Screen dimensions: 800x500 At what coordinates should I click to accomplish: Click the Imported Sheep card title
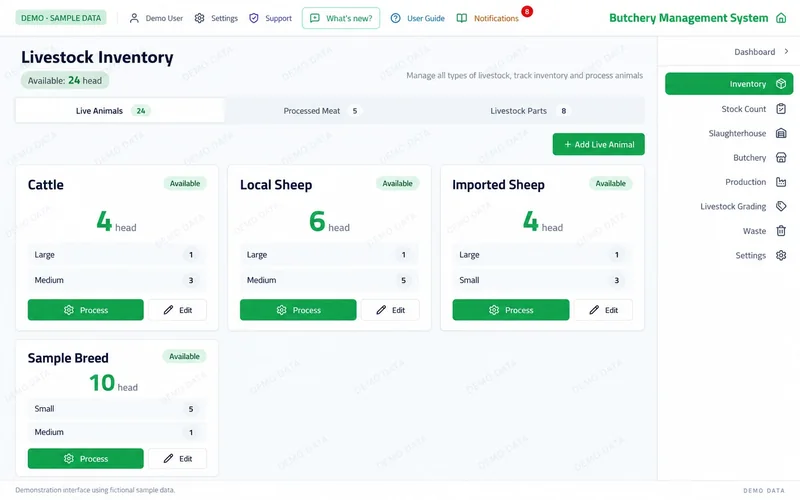[x=498, y=185]
